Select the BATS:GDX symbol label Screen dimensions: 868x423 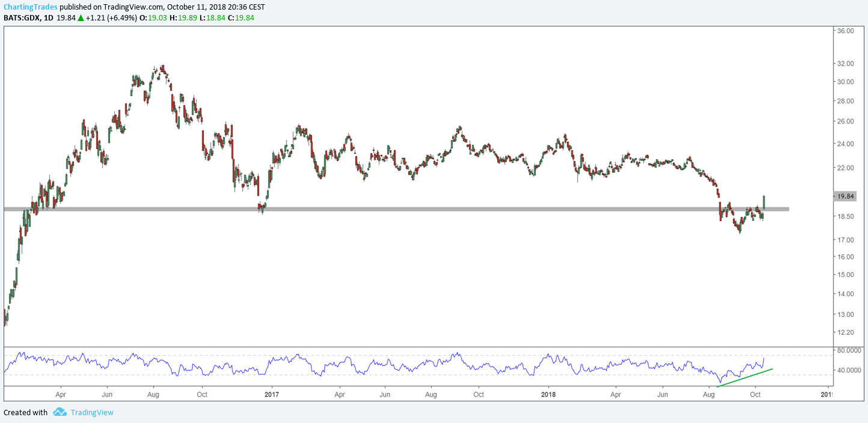(x=21, y=17)
